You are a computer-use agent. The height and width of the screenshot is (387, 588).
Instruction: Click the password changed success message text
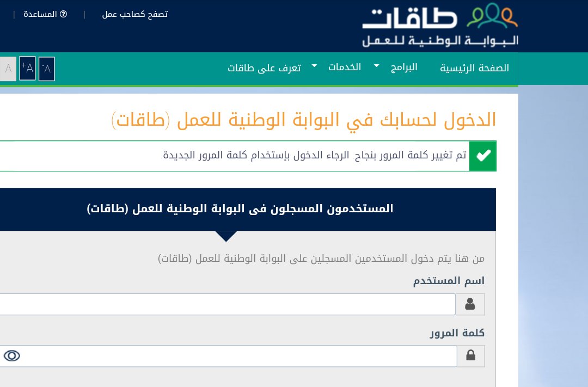(x=314, y=155)
